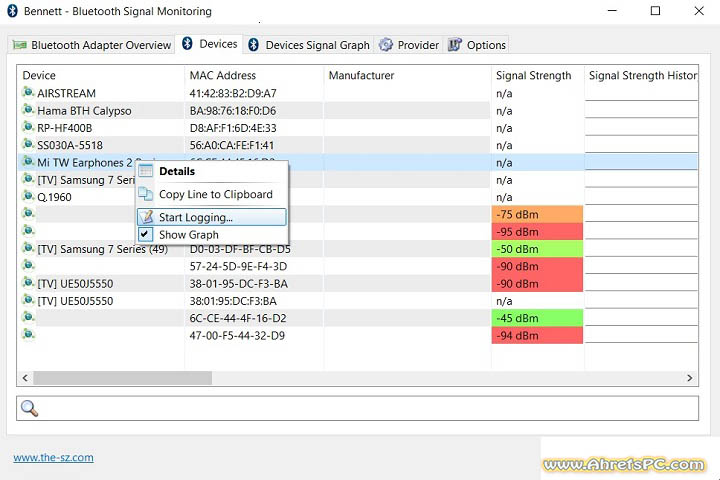Click the horizontal scrollbar left arrow
Viewport: 720px width, 480px height.
pos(25,378)
